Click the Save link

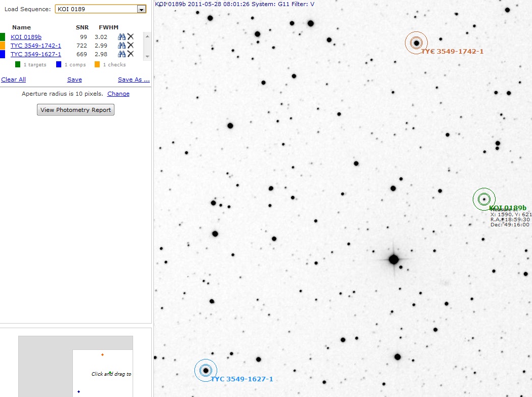(x=74, y=80)
